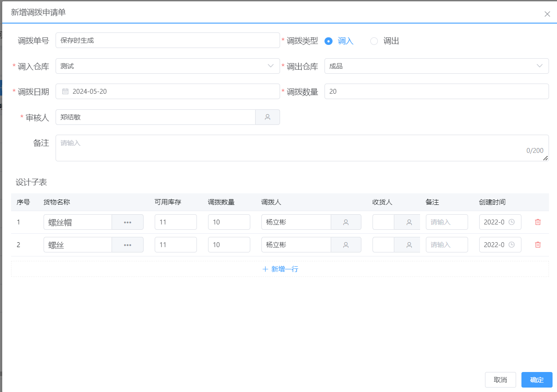Click 收货人 user icon in row 2
Viewport: 557px width, 392px height.
point(409,245)
